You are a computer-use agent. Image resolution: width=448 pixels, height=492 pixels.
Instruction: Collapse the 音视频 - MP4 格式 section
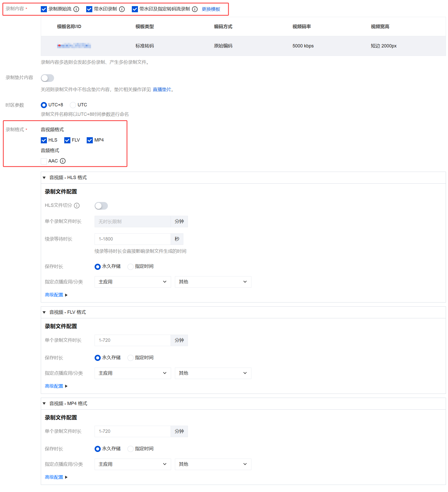click(44, 403)
